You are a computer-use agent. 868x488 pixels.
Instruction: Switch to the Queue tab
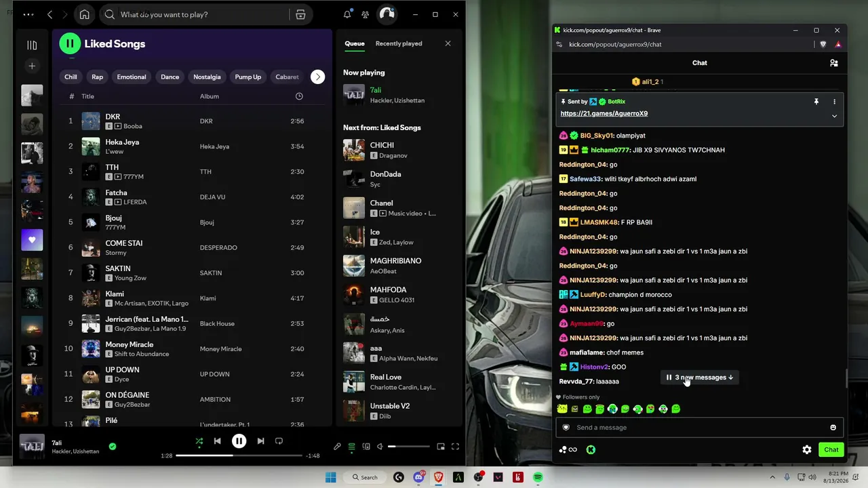[x=355, y=43]
